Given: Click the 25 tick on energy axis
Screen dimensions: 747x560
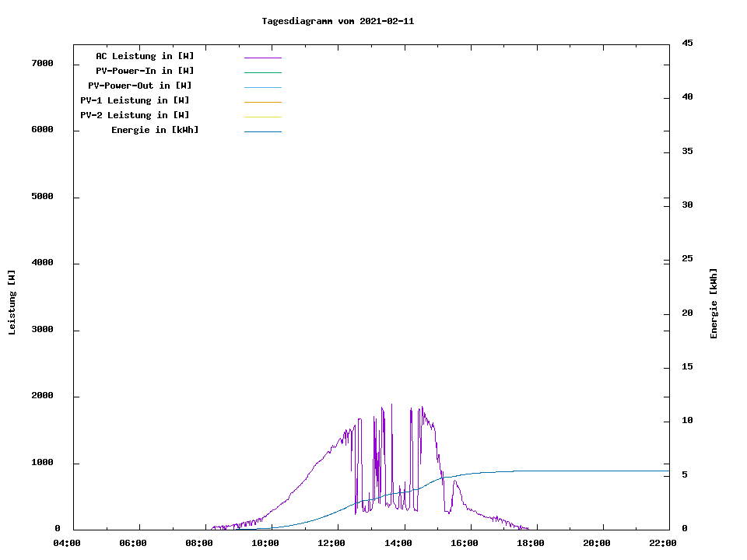Looking at the screenshot, I should point(687,259).
